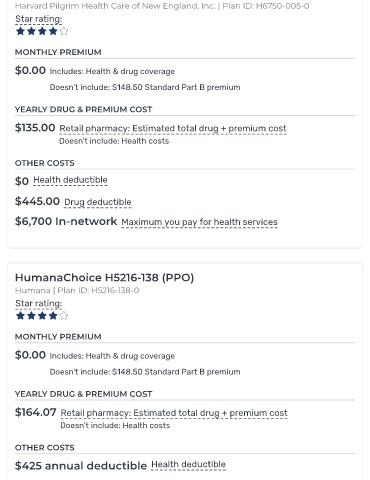Click Retail pharmacy estimate link under $164.07
This screenshot has height=480, width=370.
click(x=174, y=413)
